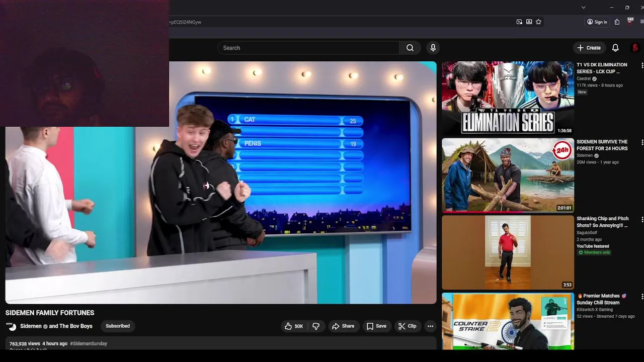Click the YouTube featured label
Viewport: 644px width, 362px height.
[x=593, y=246]
